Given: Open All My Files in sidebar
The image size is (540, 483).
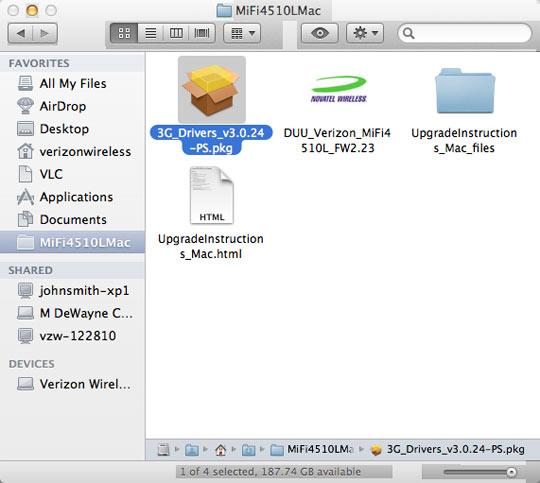Looking at the screenshot, I should [72, 83].
